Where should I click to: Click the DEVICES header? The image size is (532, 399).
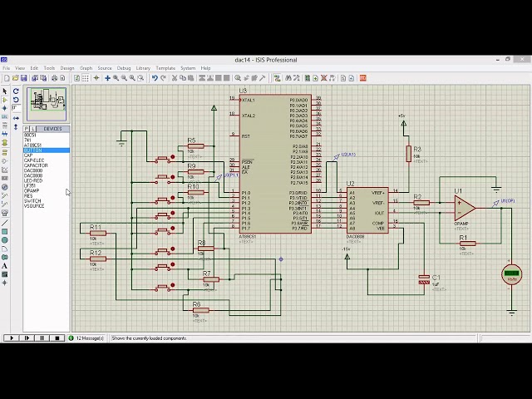click(x=52, y=129)
